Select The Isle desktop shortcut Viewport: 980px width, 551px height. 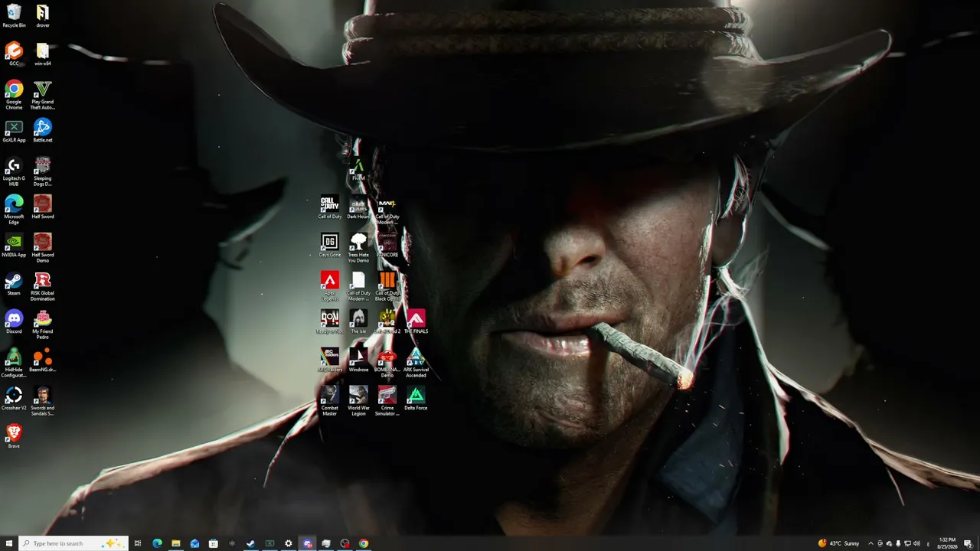click(x=358, y=322)
